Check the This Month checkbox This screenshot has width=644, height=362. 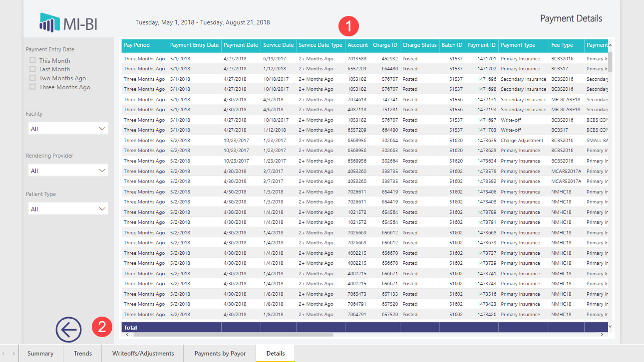pos(32,60)
